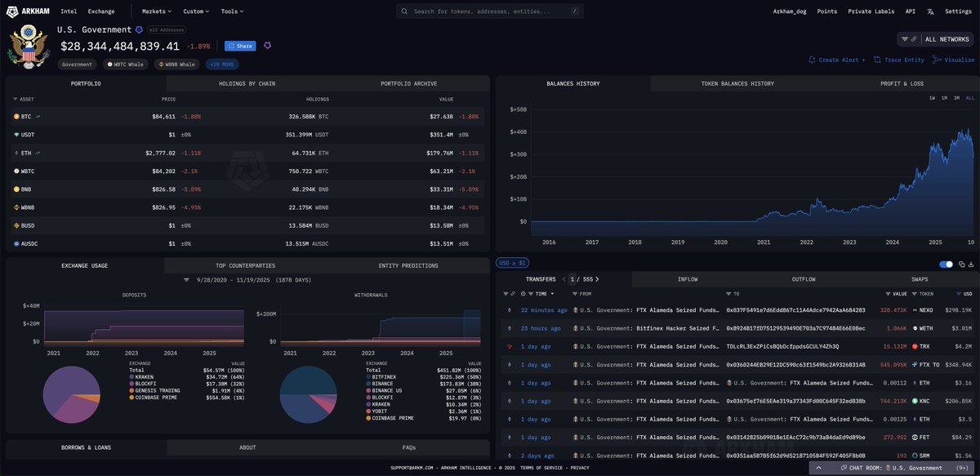The width and height of the screenshot is (980, 476).
Task: Open the Swaps transfers tab
Action: 920,279
